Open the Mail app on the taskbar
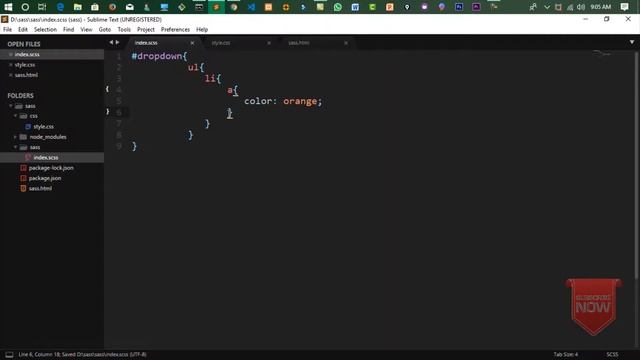640x360 pixels. pyautogui.click(x=130, y=7)
